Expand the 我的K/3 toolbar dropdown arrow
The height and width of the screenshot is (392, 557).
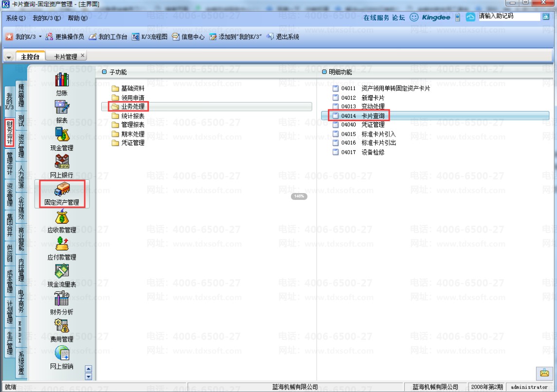40,36
